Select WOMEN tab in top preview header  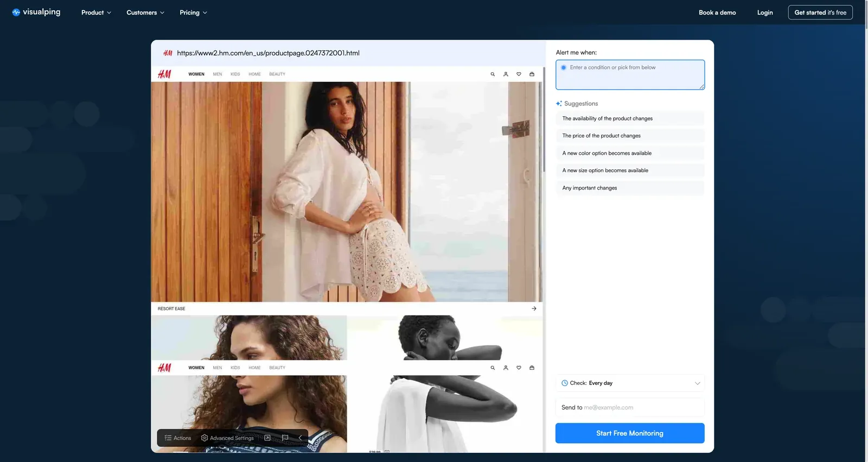click(x=196, y=74)
